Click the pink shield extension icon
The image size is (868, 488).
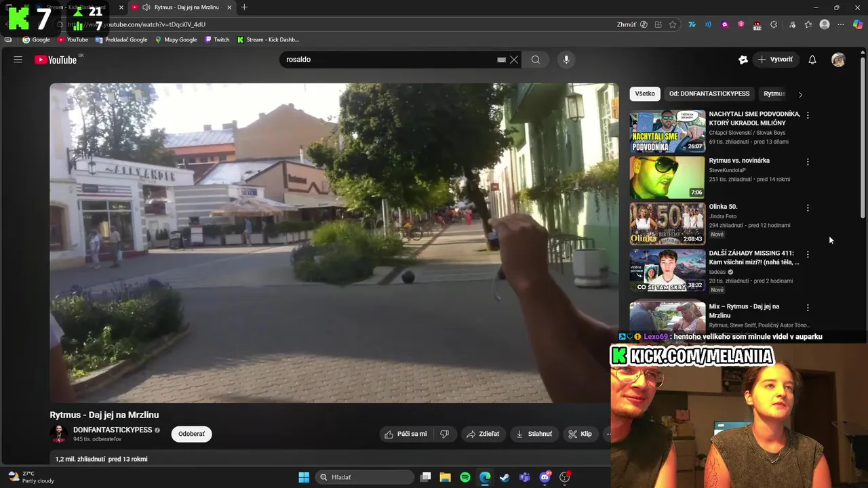[x=741, y=24]
